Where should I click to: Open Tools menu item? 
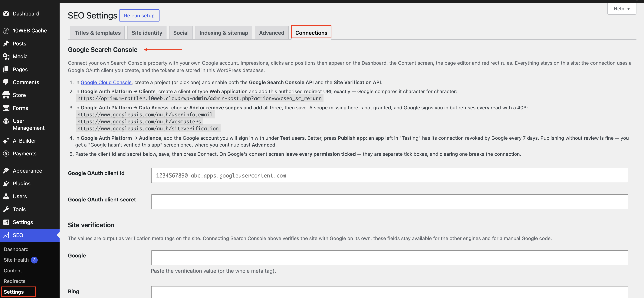coord(19,209)
